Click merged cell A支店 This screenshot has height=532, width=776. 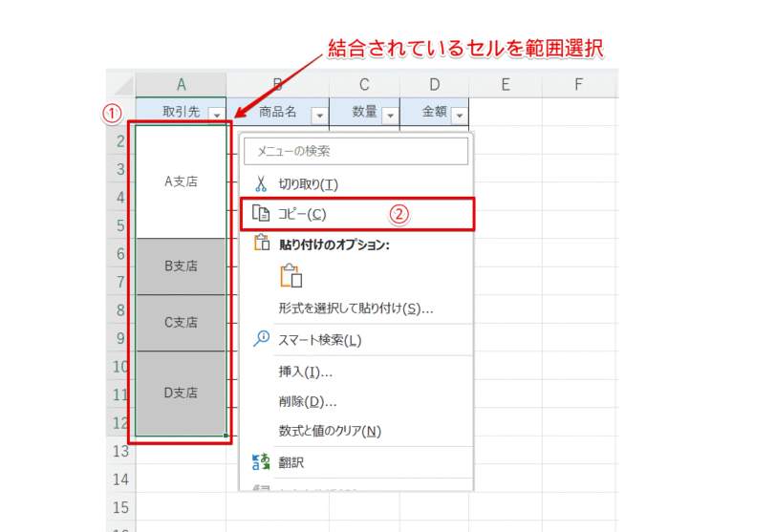click(x=182, y=181)
